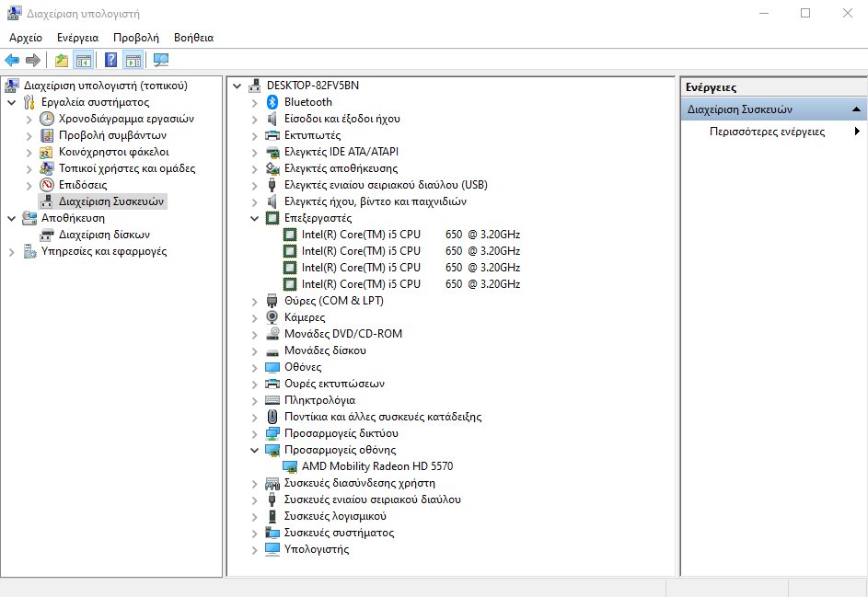
Task: Select Ελεγκτές αποθήκευσης label
Action: [341, 168]
